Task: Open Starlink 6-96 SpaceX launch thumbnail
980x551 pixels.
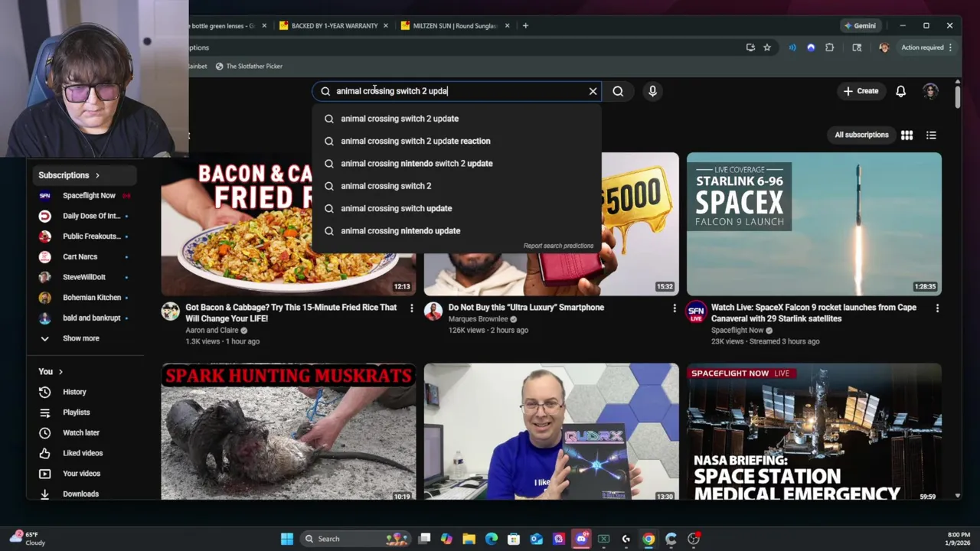Action: 814,223
